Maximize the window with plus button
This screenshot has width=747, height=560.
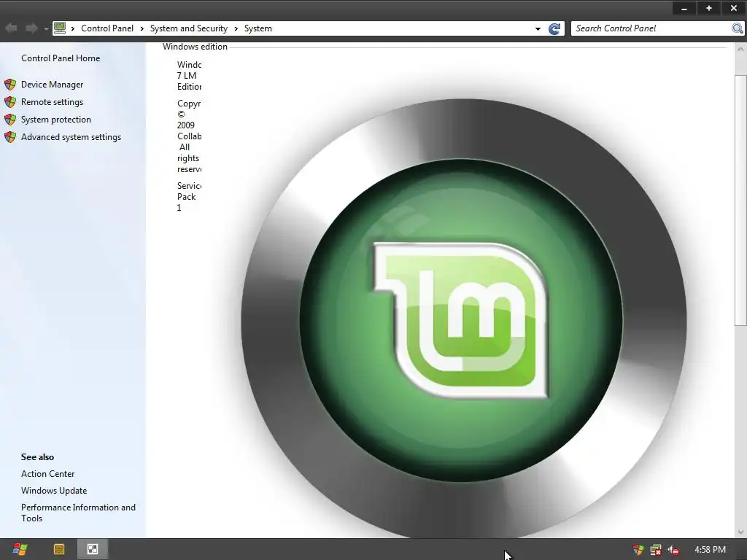tap(709, 8)
